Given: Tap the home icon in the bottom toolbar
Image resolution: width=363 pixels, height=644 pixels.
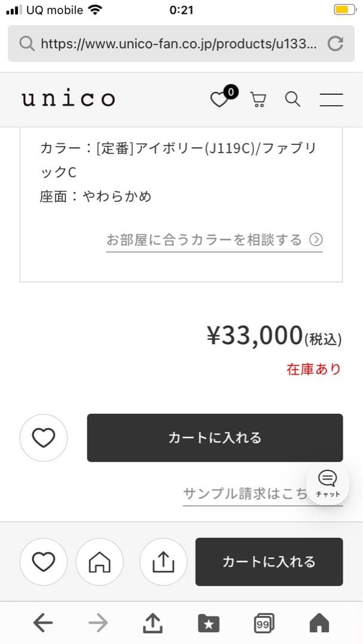Looking at the screenshot, I should 100,562.
